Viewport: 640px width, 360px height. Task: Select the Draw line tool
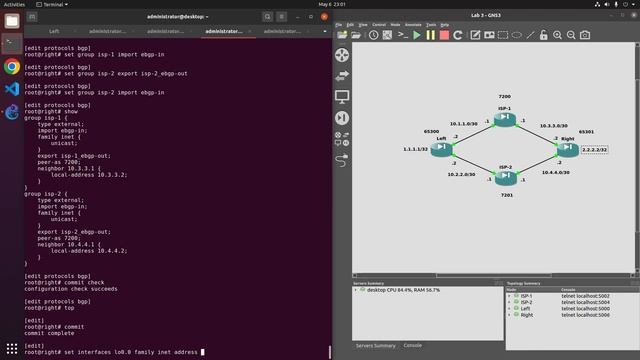point(530,35)
